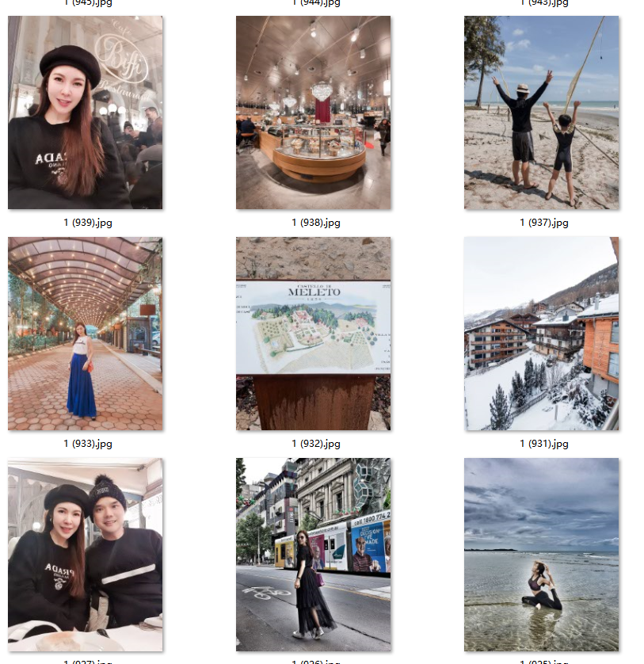644x664 pixels.
Task: Select the couple in black sweaters photo
Action: (x=85, y=555)
